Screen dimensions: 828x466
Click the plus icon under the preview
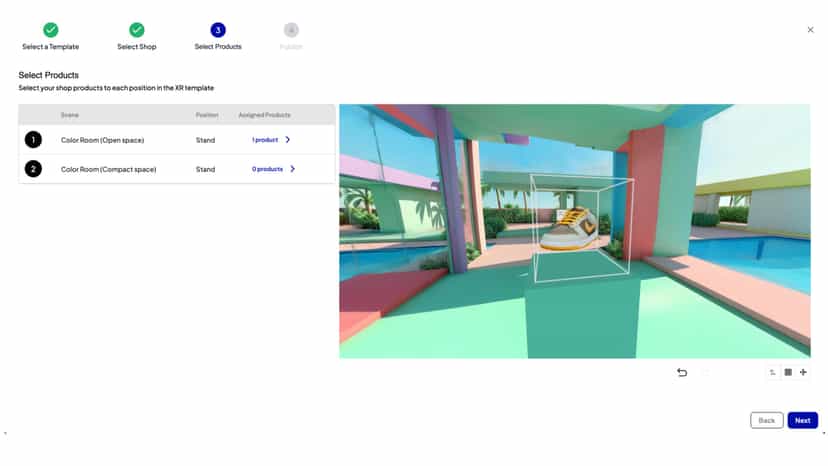click(803, 372)
